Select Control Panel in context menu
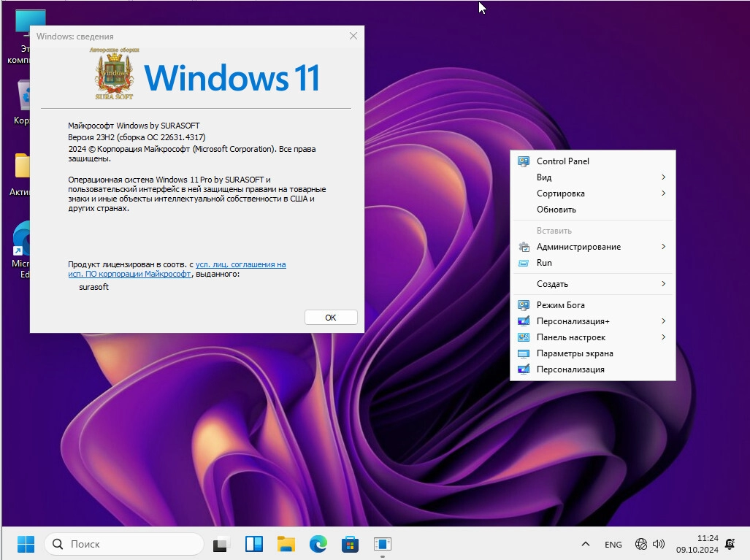Image resolution: width=750 pixels, height=560 pixels. tap(562, 161)
